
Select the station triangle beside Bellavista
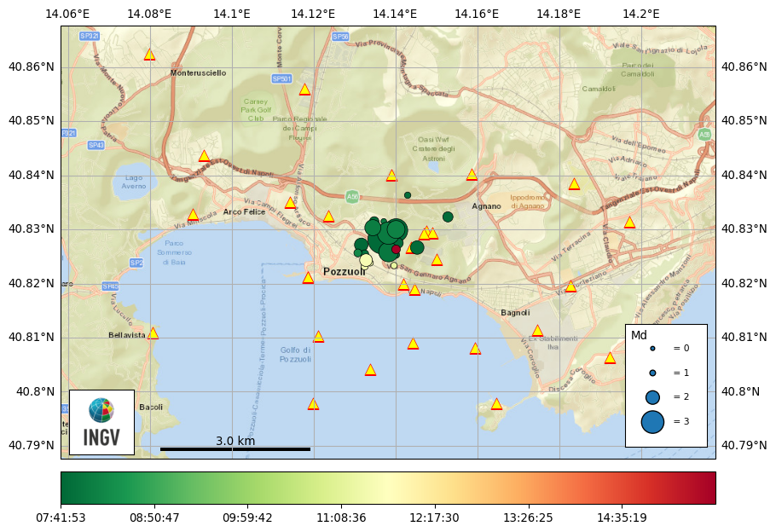[153, 333]
